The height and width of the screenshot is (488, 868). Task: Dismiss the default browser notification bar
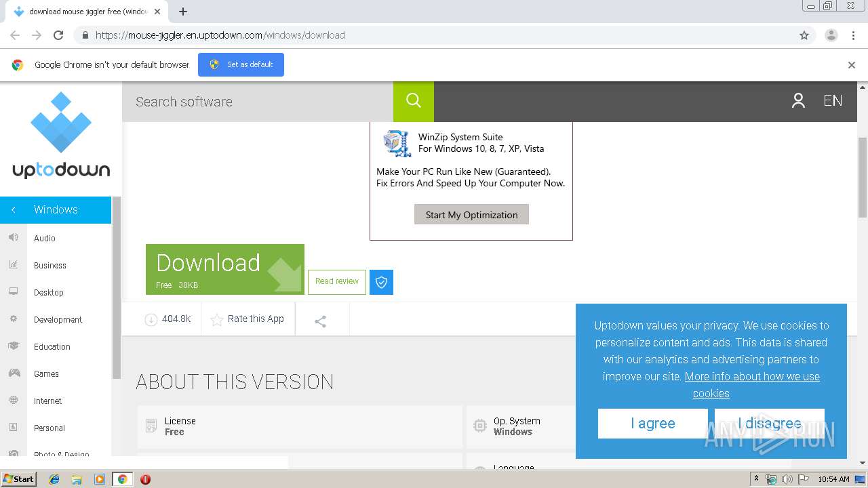click(x=852, y=65)
